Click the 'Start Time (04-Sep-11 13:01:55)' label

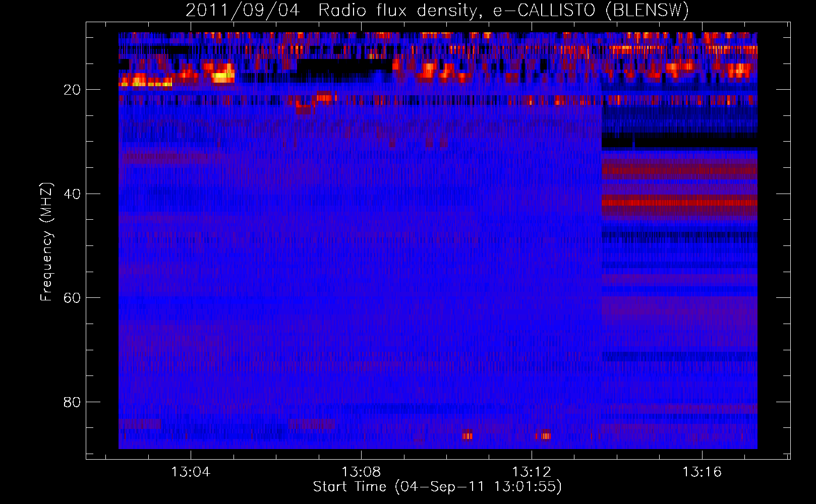437,487
